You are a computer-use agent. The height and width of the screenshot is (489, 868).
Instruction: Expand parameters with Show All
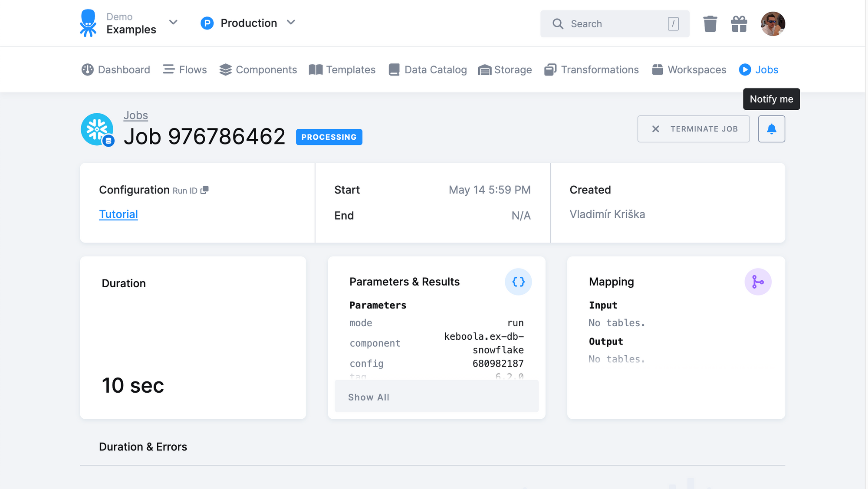(x=368, y=397)
